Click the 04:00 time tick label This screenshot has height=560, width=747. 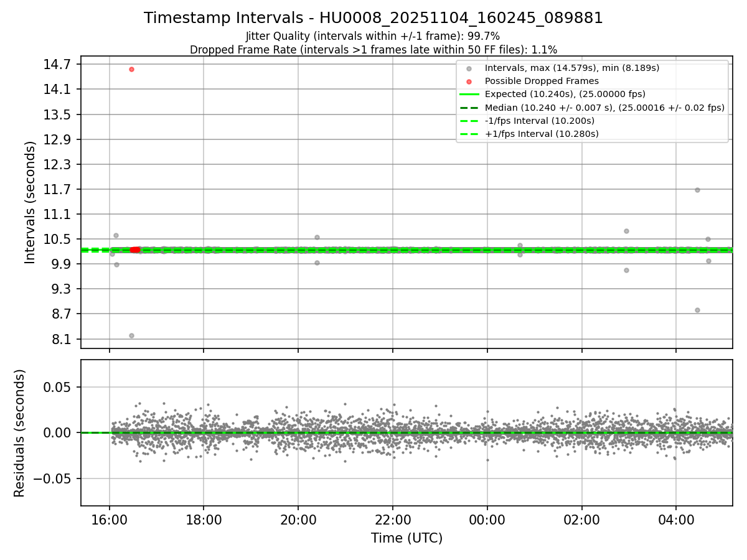[677, 520]
